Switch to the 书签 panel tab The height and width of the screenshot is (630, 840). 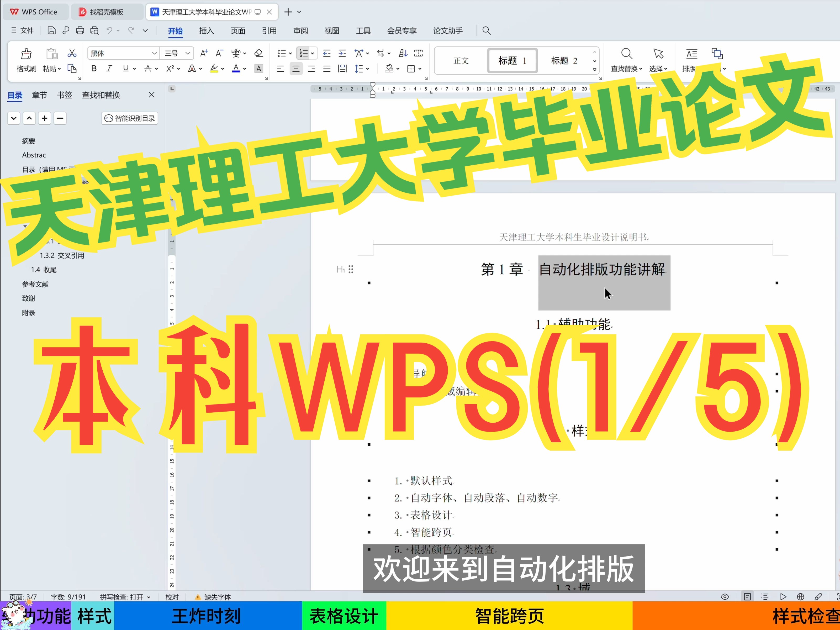click(65, 95)
